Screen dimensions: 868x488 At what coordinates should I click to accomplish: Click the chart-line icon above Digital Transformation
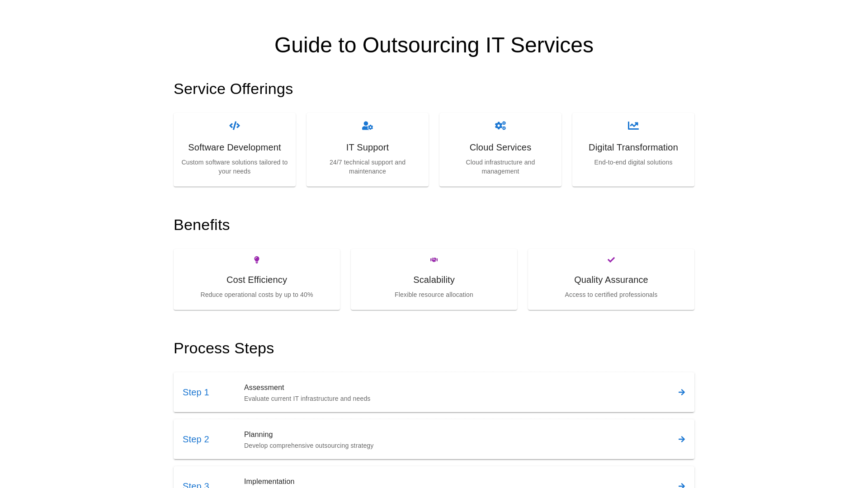[x=633, y=126]
